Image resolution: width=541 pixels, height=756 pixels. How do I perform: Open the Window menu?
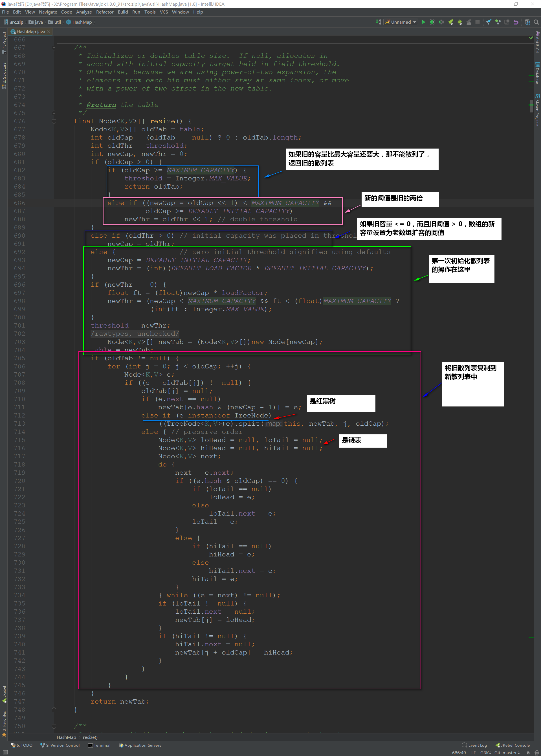(180, 12)
